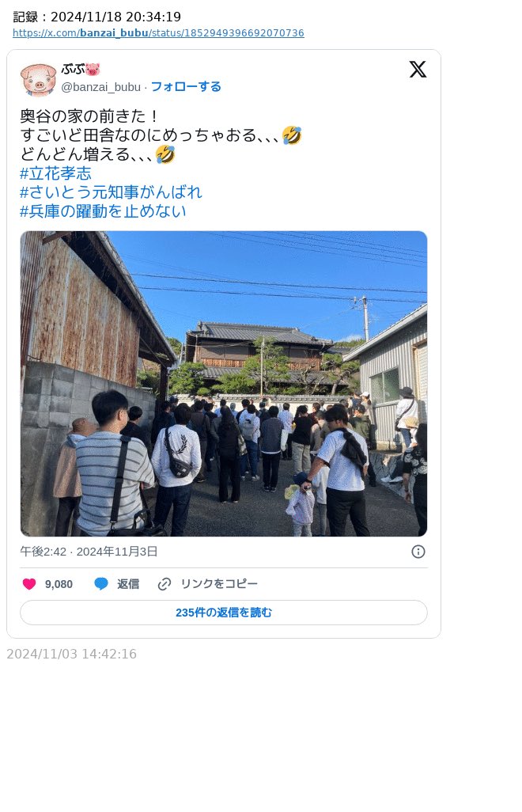Click the 午後2:42 · 2024年11月3日 timestamp
Image resolution: width=522 pixels, height=812 pixels.
pyautogui.click(x=89, y=552)
